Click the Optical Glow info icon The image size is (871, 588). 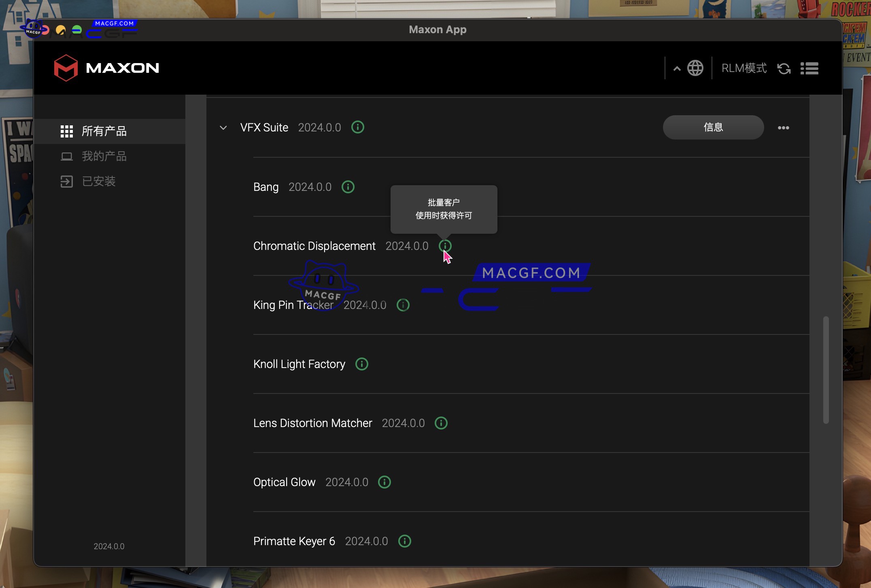pos(384,482)
